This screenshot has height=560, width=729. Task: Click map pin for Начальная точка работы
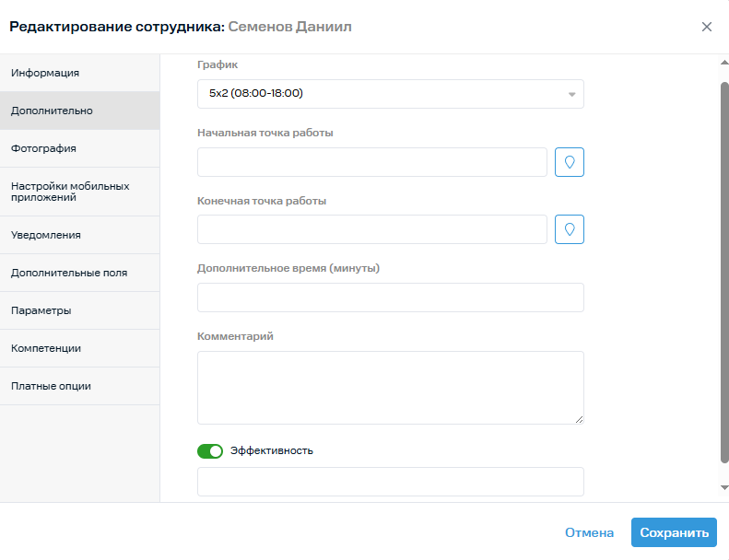pyautogui.click(x=569, y=162)
